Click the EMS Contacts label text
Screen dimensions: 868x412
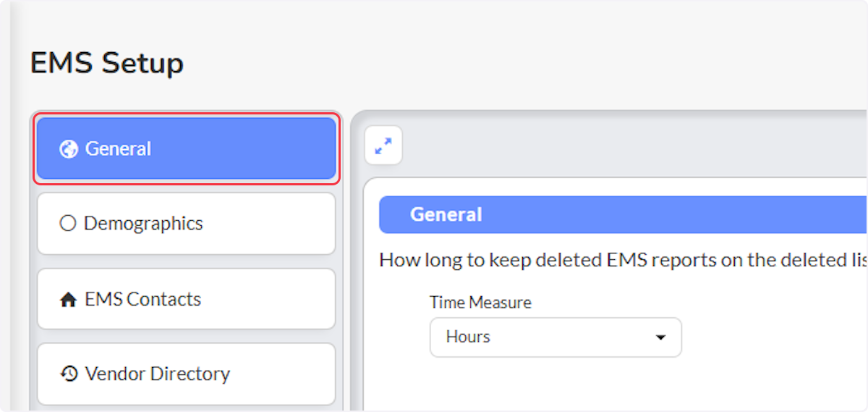point(143,300)
